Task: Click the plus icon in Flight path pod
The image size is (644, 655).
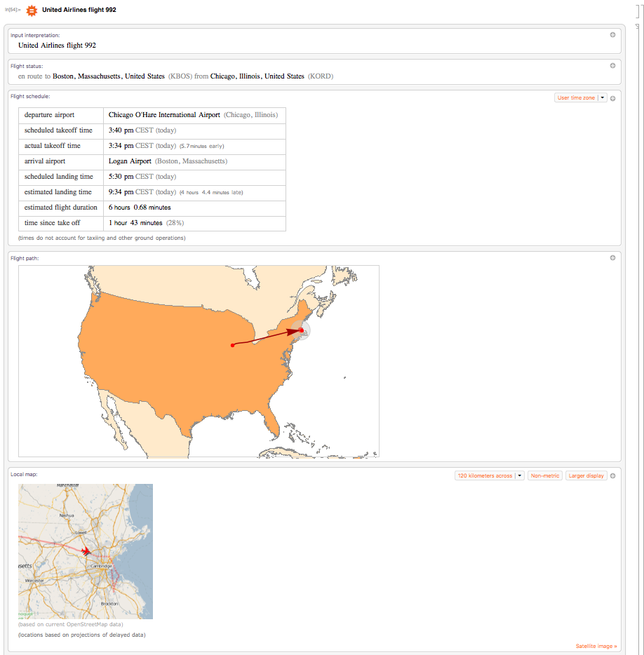Action: click(612, 258)
